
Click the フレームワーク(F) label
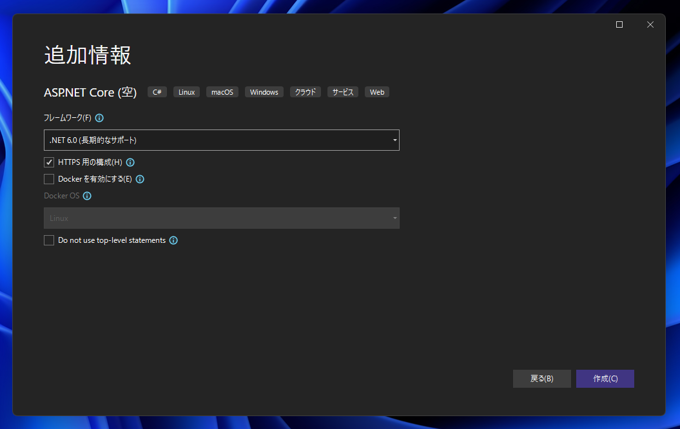67,118
